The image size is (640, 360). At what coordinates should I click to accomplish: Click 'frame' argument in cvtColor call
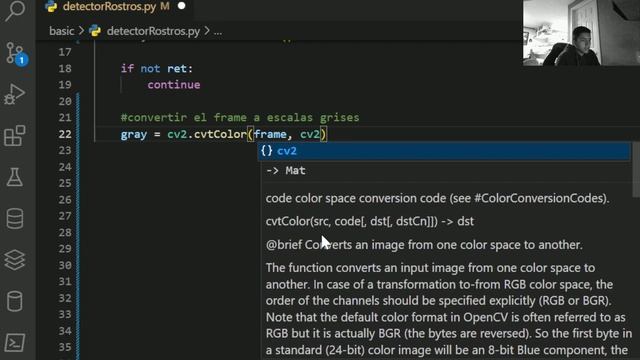pyautogui.click(x=270, y=134)
